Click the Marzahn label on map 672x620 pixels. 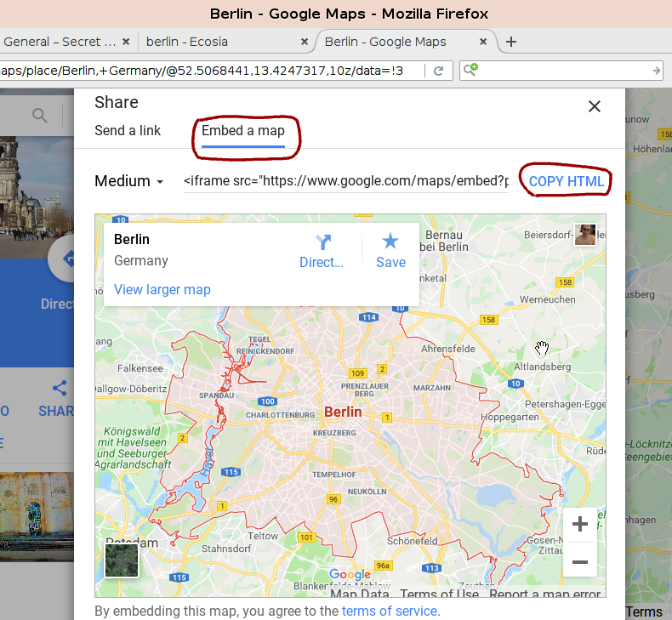(x=431, y=388)
